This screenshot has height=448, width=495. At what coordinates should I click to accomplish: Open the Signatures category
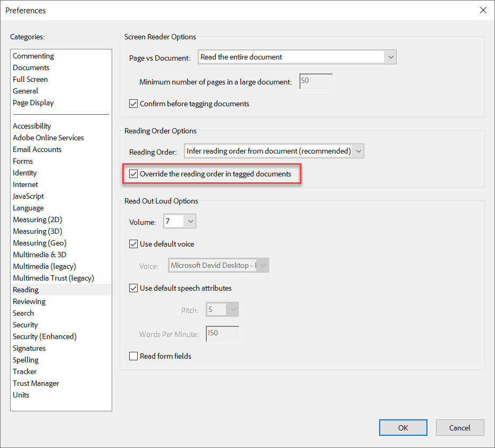click(x=29, y=348)
